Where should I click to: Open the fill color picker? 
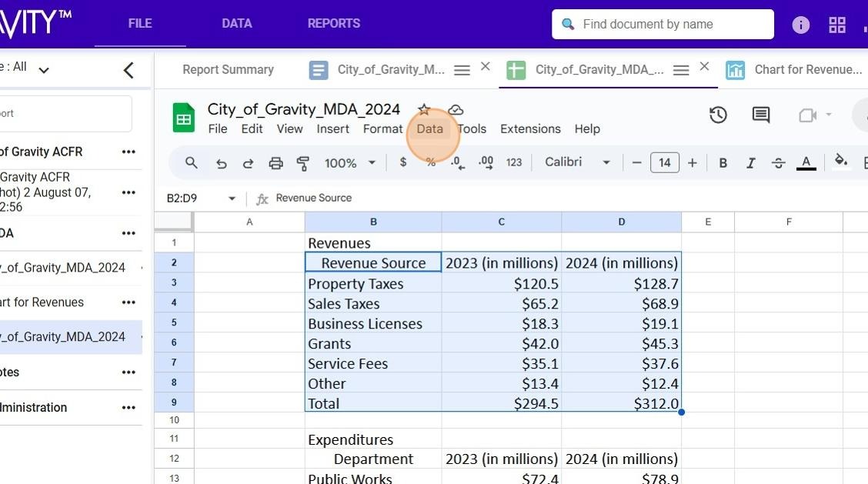pyautogui.click(x=840, y=161)
